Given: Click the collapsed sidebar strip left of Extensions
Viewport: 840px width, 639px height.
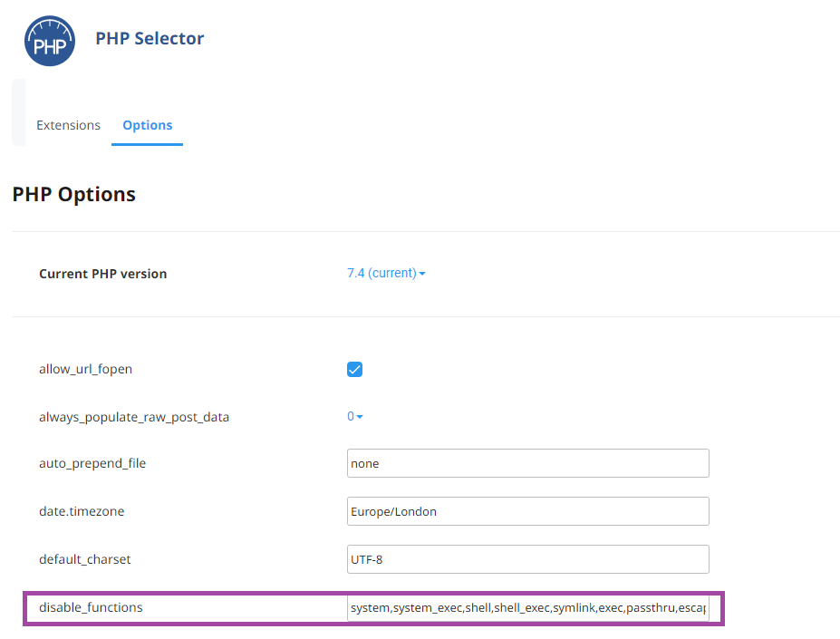Looking at the screenshot, I should [x=19, y=112].
